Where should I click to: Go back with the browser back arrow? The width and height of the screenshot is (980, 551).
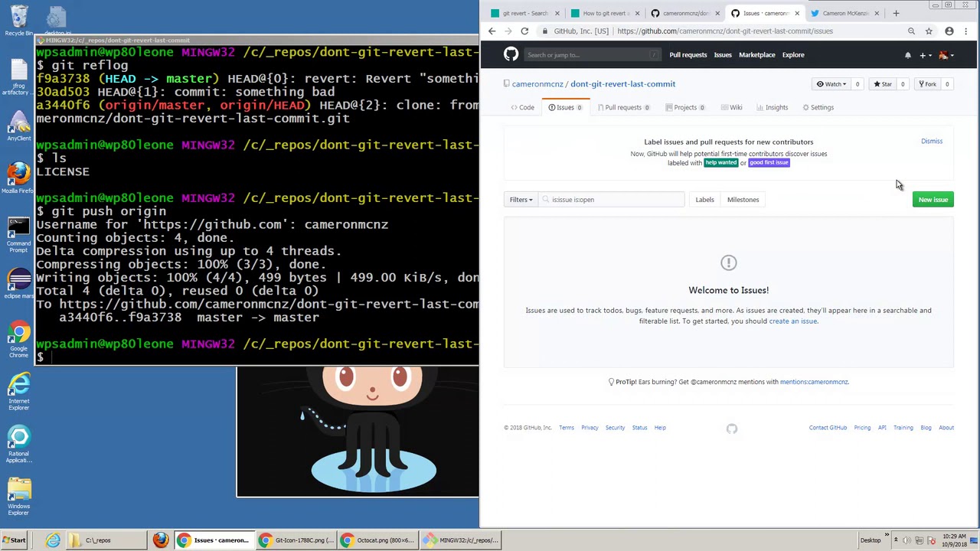(492, 31)
